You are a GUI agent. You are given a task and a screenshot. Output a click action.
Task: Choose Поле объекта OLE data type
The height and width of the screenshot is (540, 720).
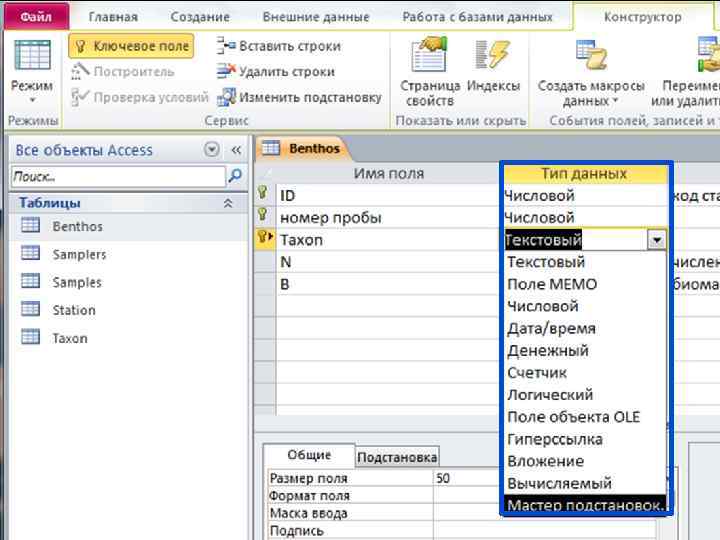(x=585, y=416)
